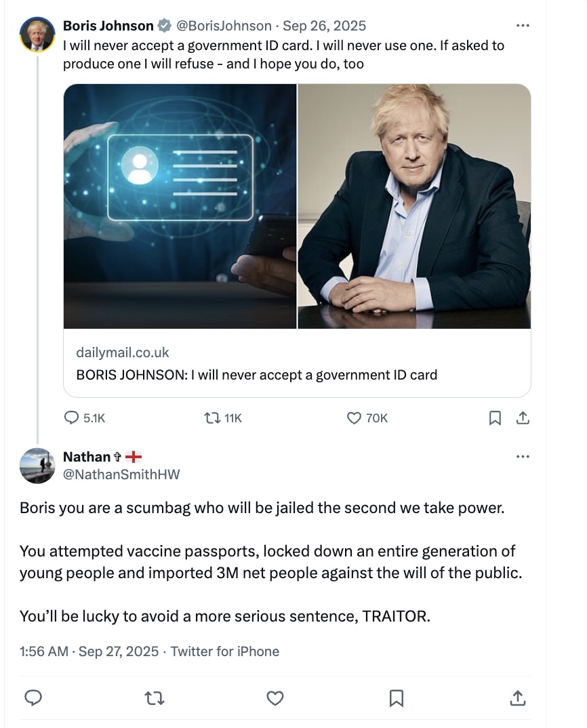Like Nathan's reply tweet
The height and width of the screenshot is (728, 587).
pyautogui.click(x=275, y=697)
